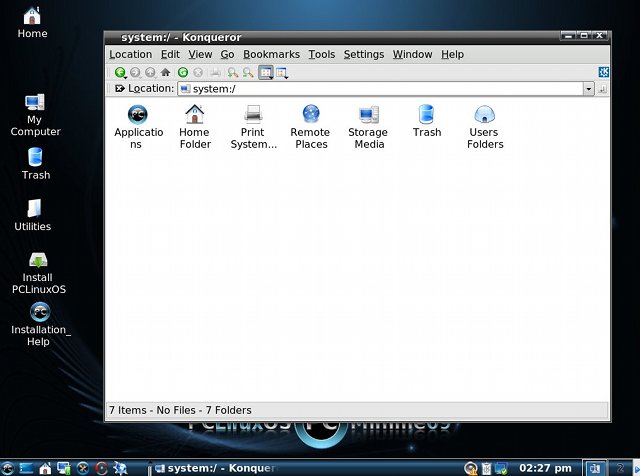Open the Storage Media item
This screenshot has height=476, width=640.
(369, 127)
